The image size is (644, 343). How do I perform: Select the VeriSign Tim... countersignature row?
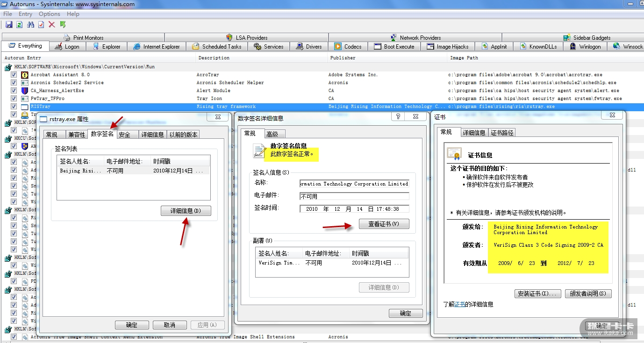pyautogui.click(x=332, y=263)
